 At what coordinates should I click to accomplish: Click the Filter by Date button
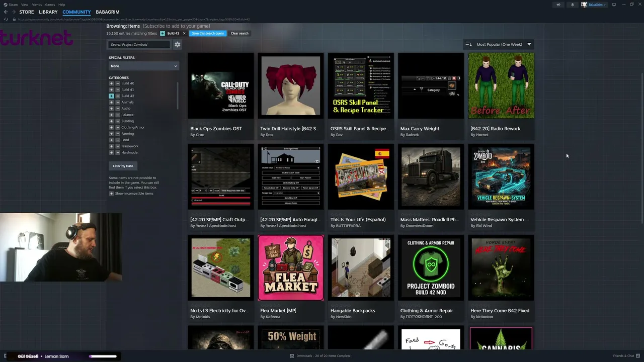point(123,166)
